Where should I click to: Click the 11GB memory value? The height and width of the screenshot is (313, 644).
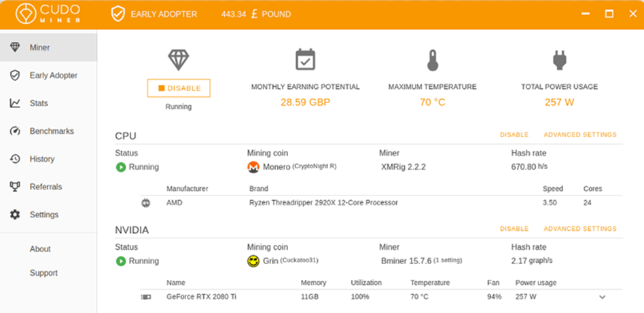[309, 297]
